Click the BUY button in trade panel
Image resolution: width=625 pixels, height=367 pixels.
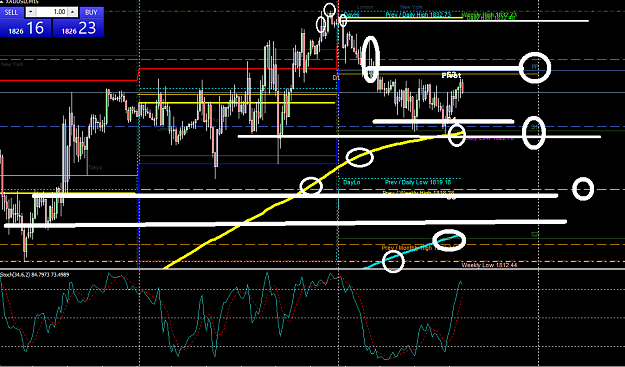[x=91, y=12]
